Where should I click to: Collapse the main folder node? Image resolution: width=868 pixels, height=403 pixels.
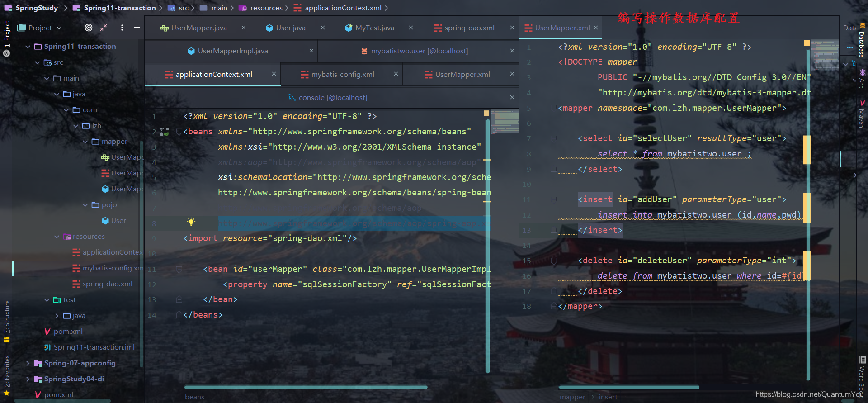click(47, 78)
